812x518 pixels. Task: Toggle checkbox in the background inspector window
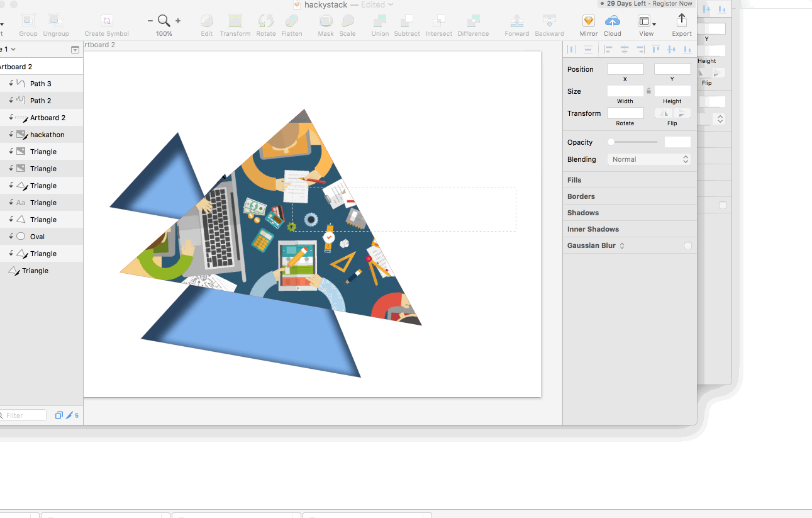[x=723, y=205]
